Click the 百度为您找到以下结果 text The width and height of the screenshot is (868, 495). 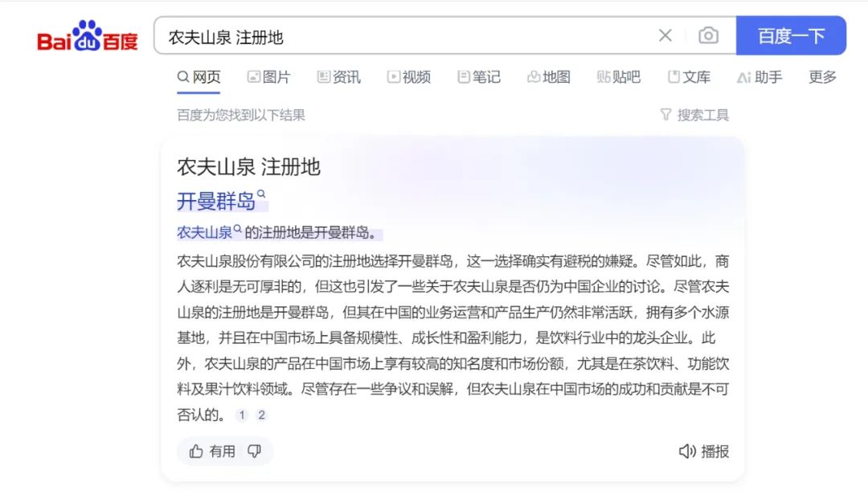coord(241,115)
